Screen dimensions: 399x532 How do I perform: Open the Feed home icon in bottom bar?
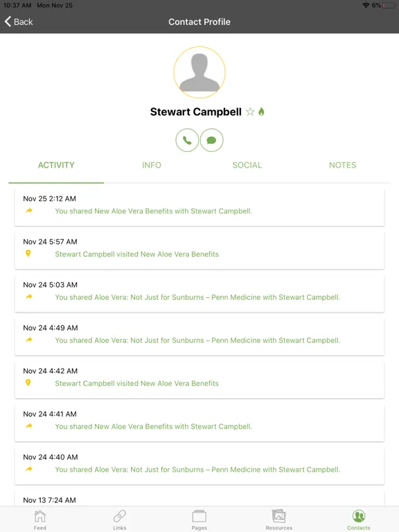(x=40, y=520)
